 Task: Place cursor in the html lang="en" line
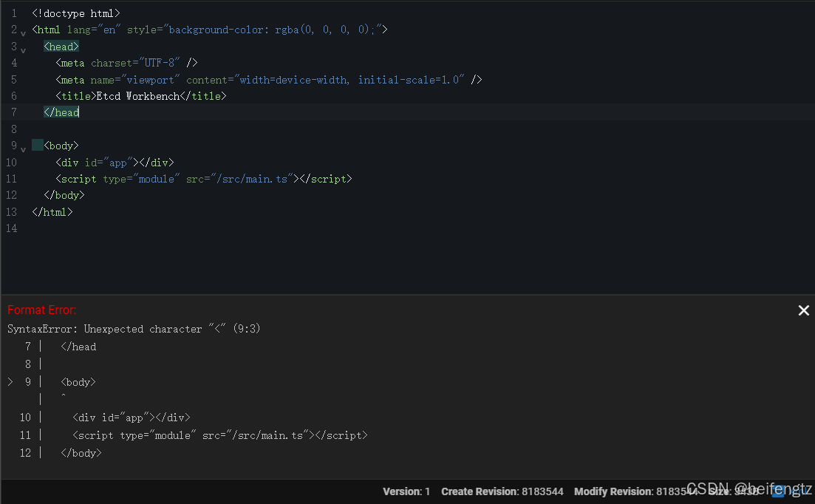pyautogui.click(x=209, y=30)
